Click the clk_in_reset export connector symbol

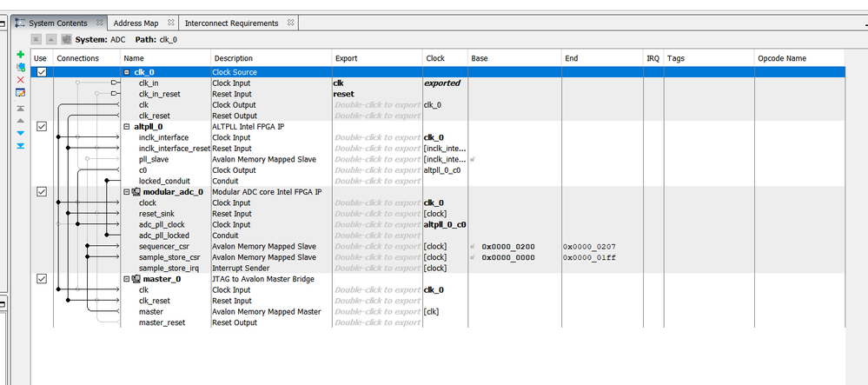point(116,94)
